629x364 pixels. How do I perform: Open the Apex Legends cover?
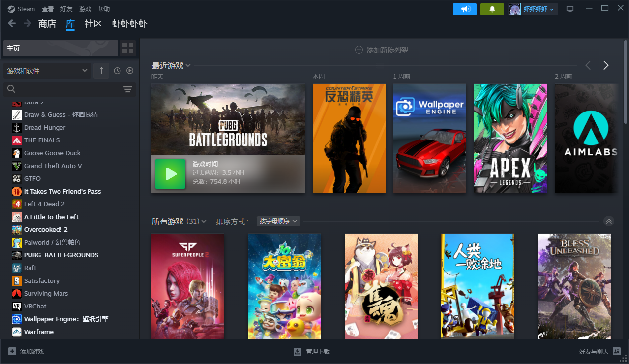click(510, 138)
